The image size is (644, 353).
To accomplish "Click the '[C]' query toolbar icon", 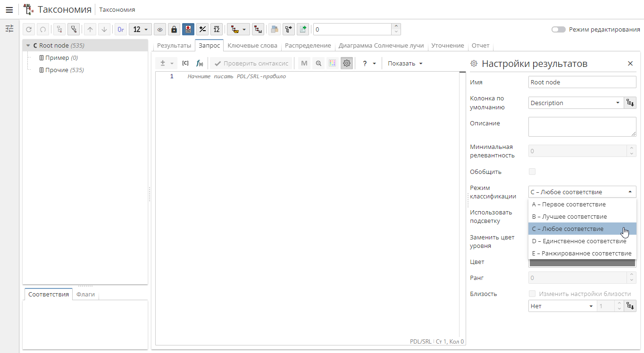I will (x=185, y=63).
